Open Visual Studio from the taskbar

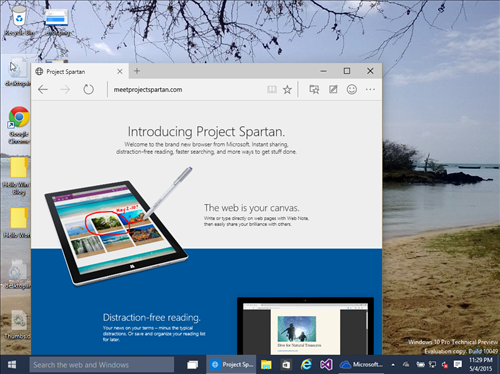tap(326, 365)
